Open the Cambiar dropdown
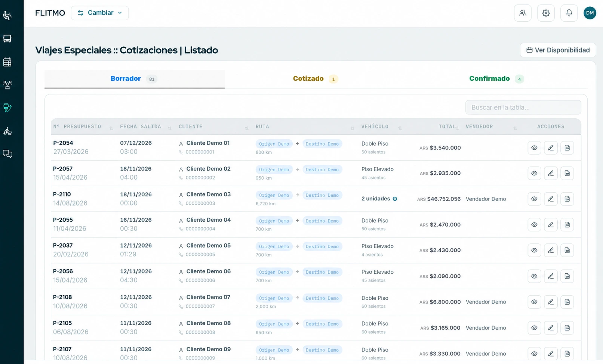The image size is (603, 364). coord(100,13)
